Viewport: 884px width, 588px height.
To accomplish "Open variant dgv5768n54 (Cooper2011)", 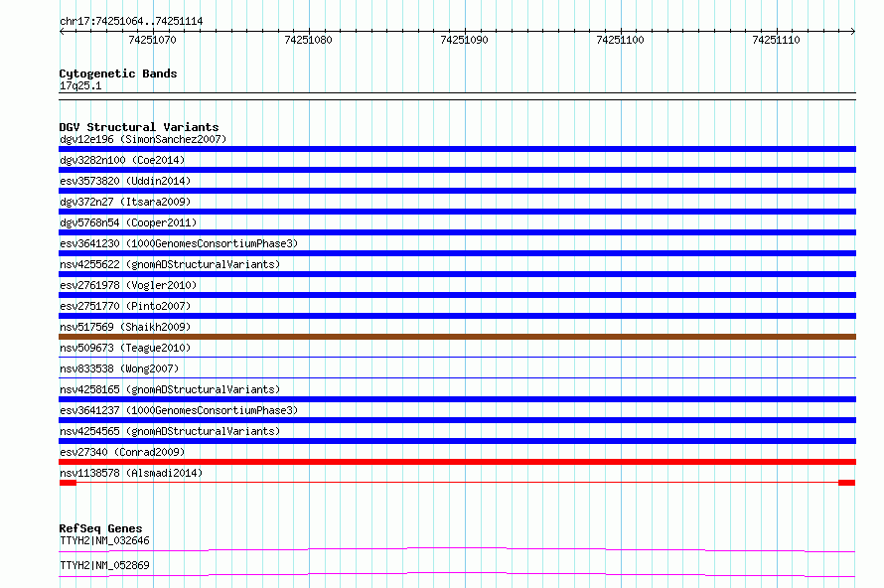I will tap(128, 222).
